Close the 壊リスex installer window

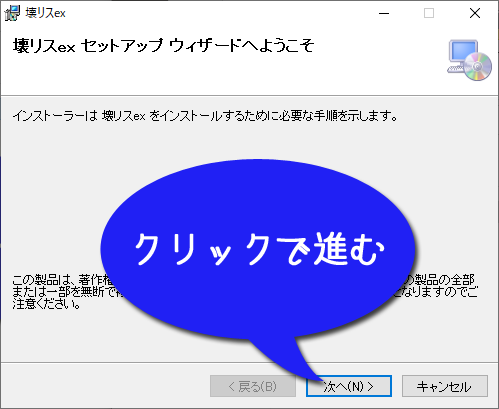[475, 13]
